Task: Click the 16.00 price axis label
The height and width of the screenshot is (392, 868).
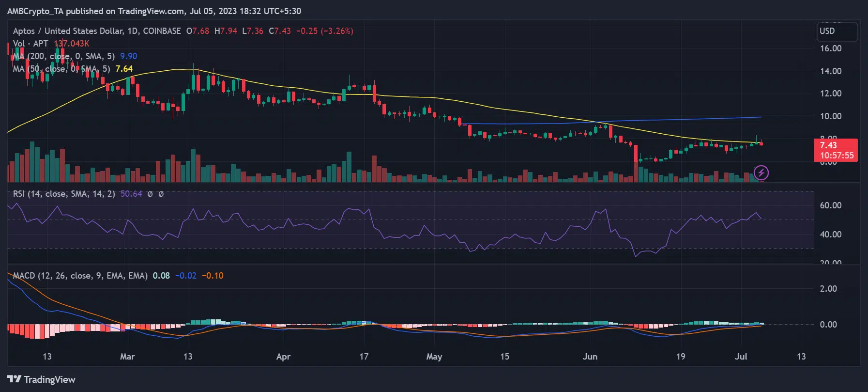Action: 831,48
